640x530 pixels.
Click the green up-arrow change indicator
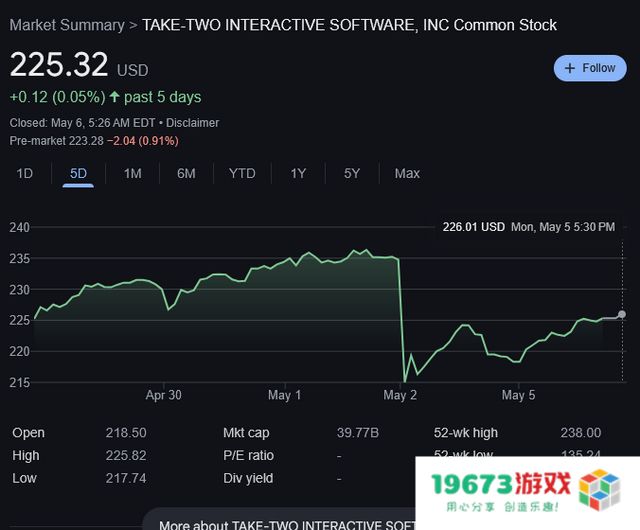pos(114,97)
